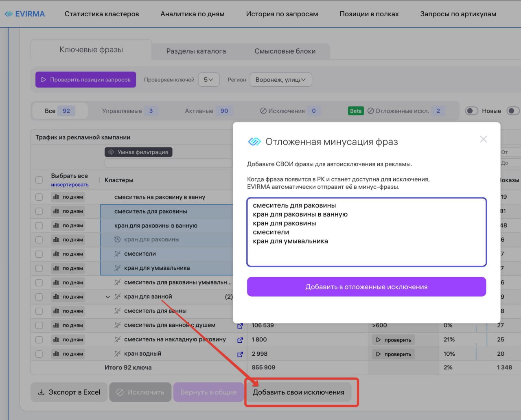Click icon left of смеситель для ванной с душем text
521x420 pixels.
[x=117, y=325]
